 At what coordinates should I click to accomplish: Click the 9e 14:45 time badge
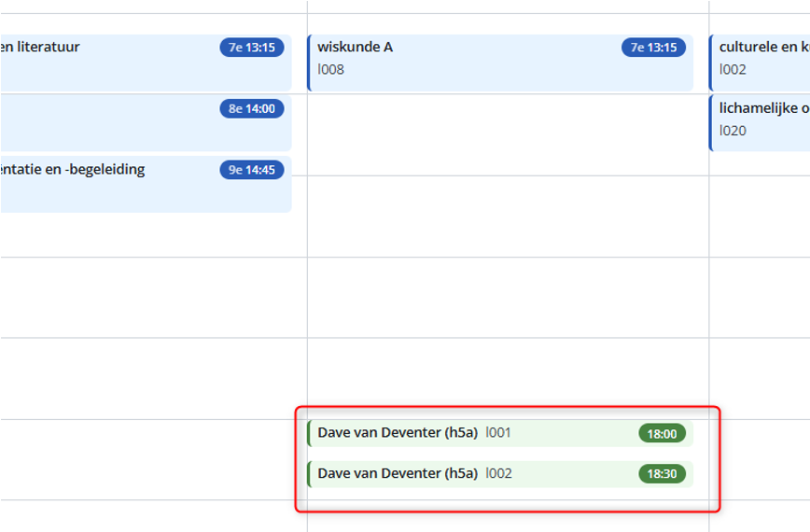pos(252,170)
